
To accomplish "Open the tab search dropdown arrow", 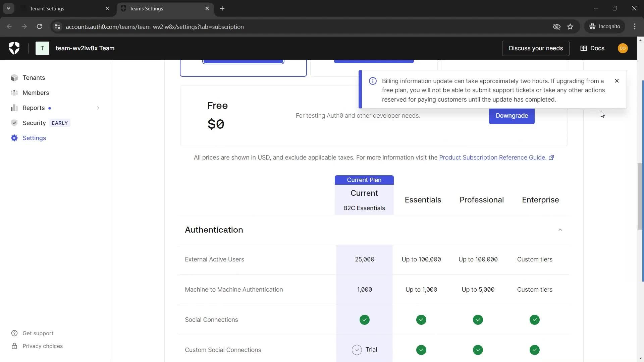I will coord(8,8).
